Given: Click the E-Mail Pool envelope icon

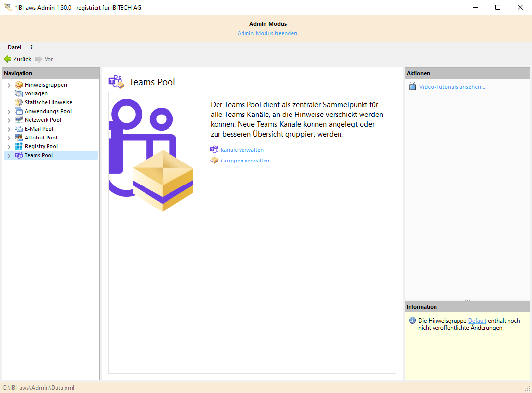Looking at the screenshot, I should (19, 129).
